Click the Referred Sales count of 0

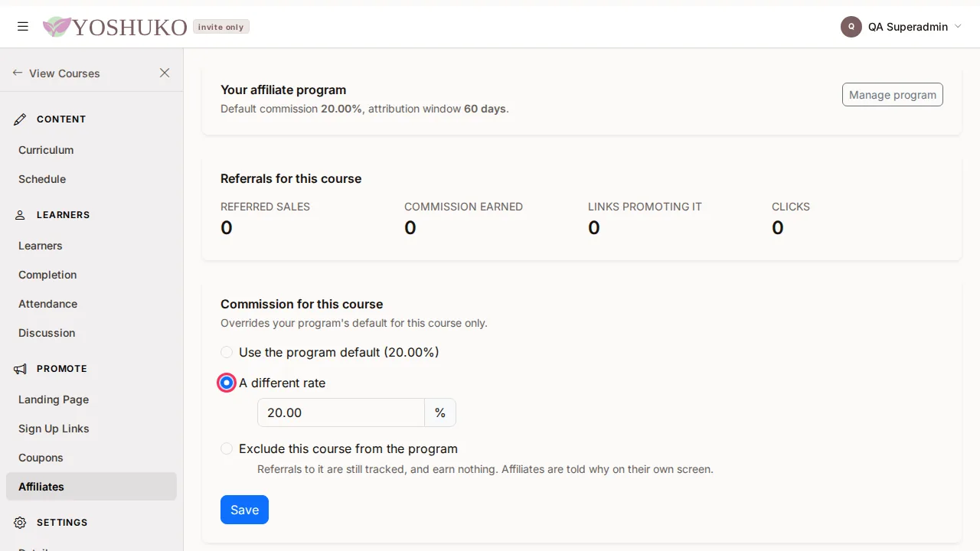pyautogui.click(x=227, y=228)
